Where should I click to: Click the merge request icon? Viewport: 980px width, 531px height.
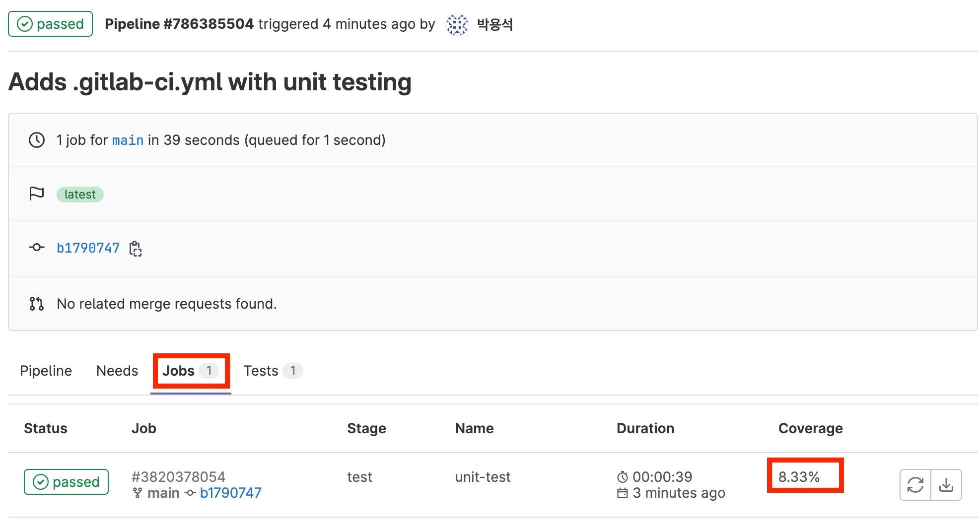(37, 303)
